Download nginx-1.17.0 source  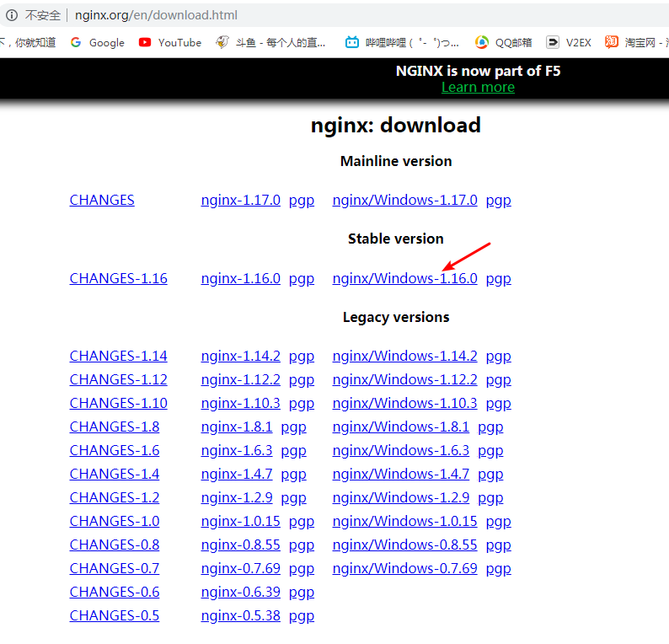(241, 200)
